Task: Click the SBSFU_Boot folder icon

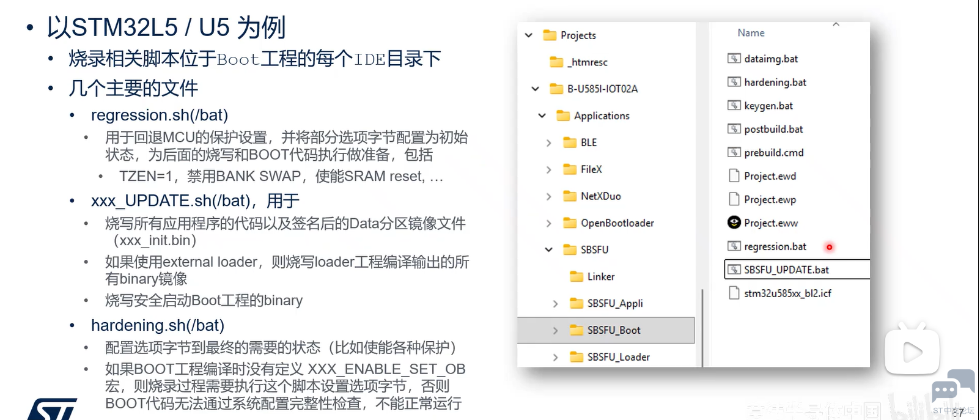Action: (x=577, y=330)
